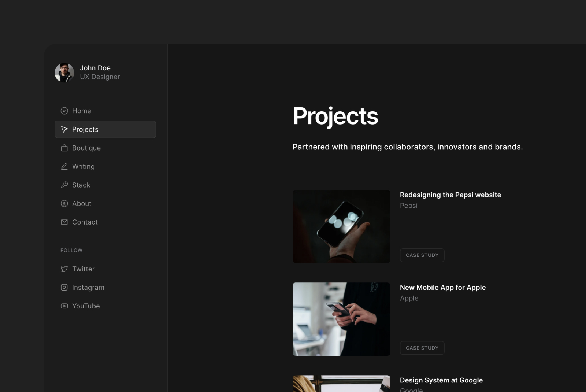Open the Contact page
The width and height of the screenshot is (586, 392).
point(105,222)
